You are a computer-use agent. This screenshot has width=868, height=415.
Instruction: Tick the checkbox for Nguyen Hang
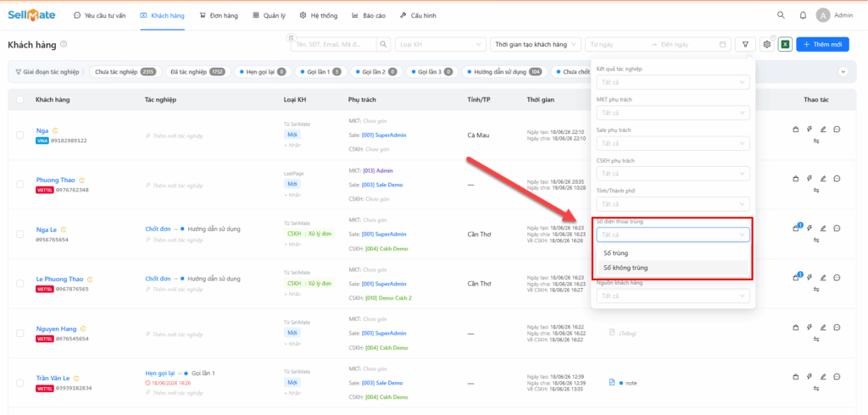20,333
